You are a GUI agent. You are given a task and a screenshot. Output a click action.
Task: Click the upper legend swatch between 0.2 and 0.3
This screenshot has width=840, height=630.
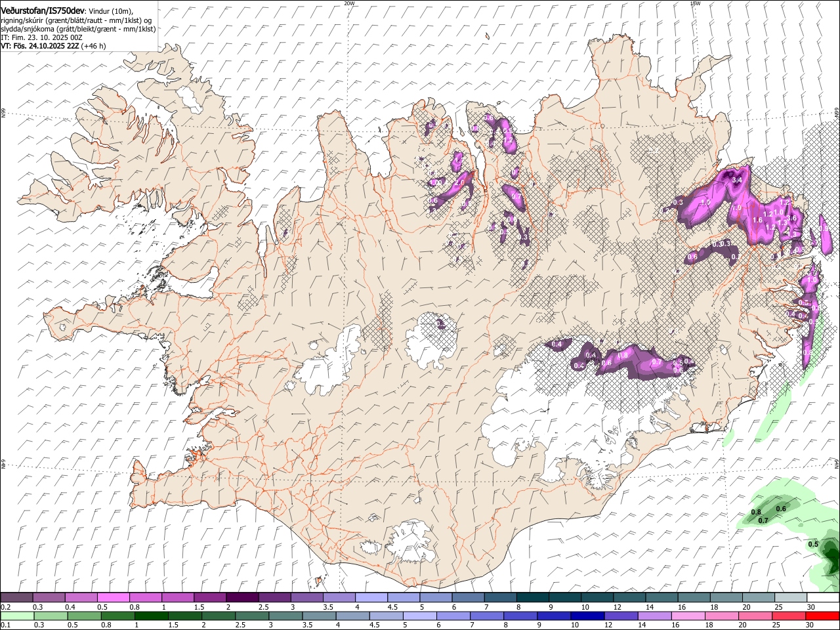17,597
